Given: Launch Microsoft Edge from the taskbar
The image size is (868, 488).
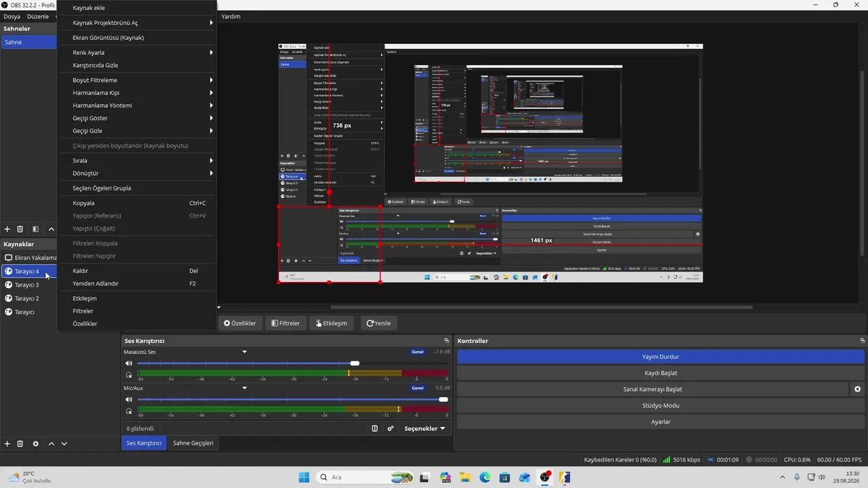Looking at the screenshot, I should [x=485, y=477].
